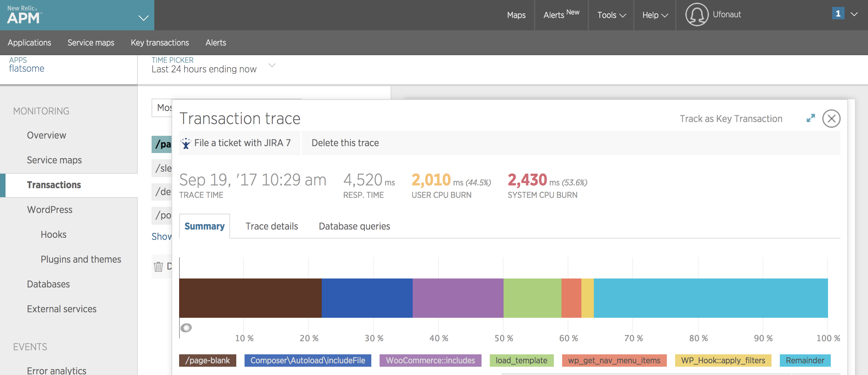The width and height of the screenshot is (868, 375).
Task: Click the WP_Hook::apply_filters legend label
Action: (x=723, y=361)
